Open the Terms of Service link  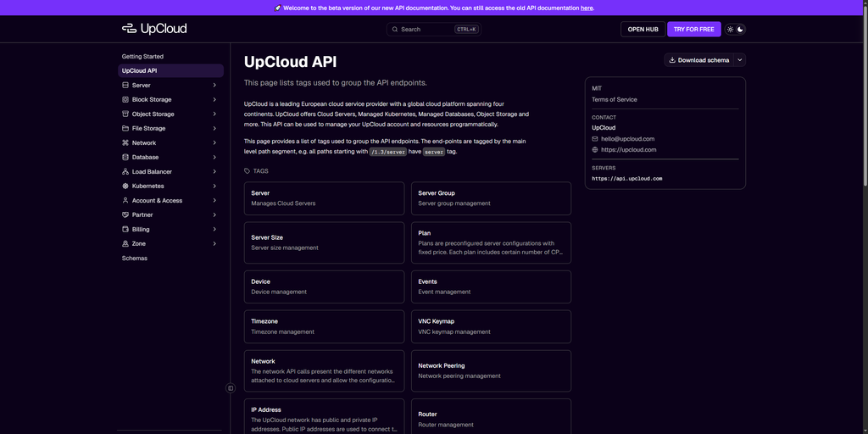pos(615,100)
